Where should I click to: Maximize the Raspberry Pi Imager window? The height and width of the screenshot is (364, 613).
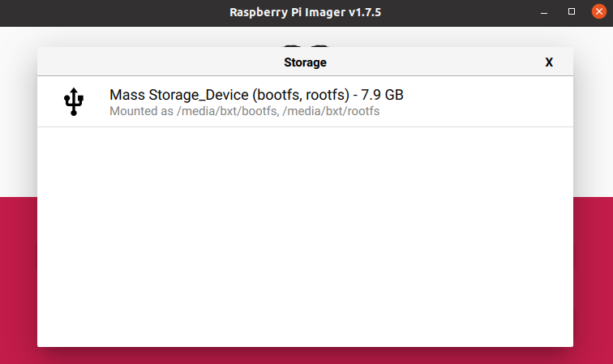click(x=571, y=11)
